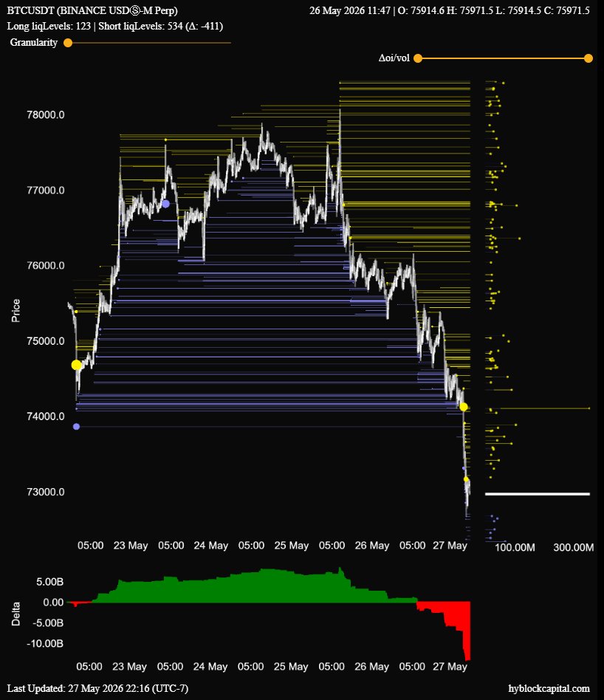Click the 100.00M histogram axis label
Viewport: 604px width, 700px height.
(x=515, y=547)
